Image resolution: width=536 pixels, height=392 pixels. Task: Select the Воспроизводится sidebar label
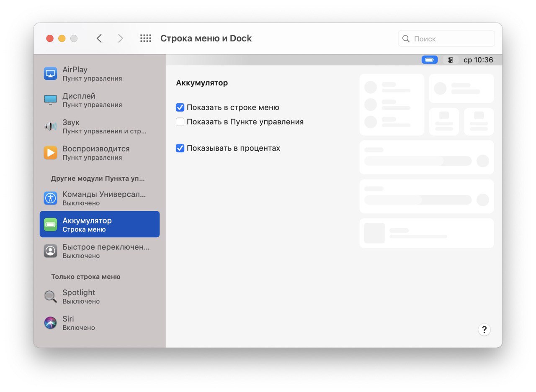pos(96,149)
